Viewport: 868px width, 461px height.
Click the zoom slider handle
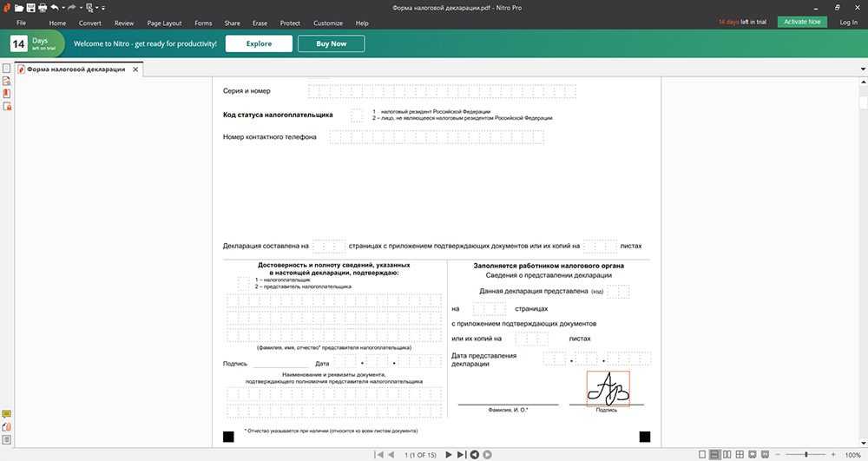coord(806,454)
